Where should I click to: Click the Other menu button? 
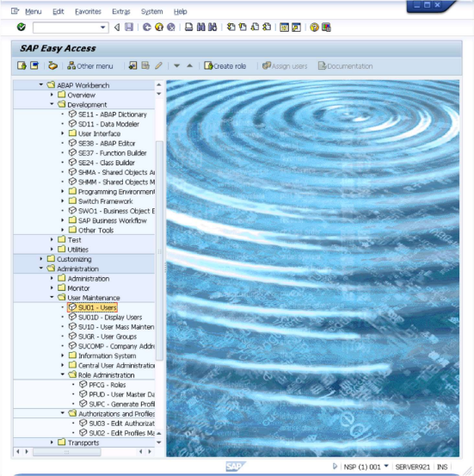[x=90, y=66]
